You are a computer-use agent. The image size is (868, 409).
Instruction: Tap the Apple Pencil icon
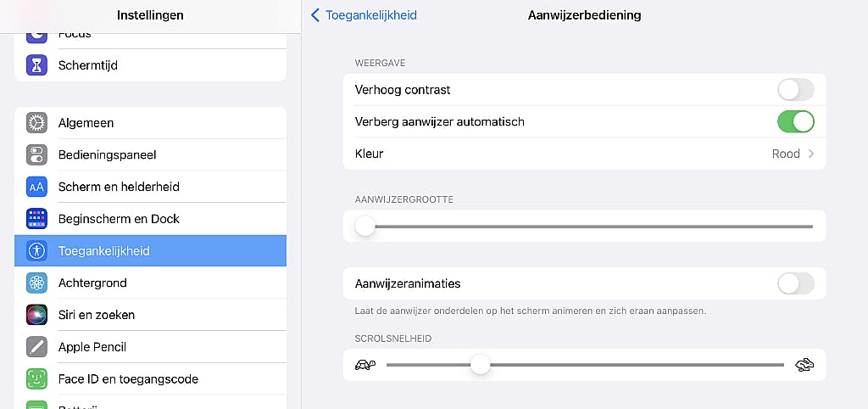click(x=36, y=347)
